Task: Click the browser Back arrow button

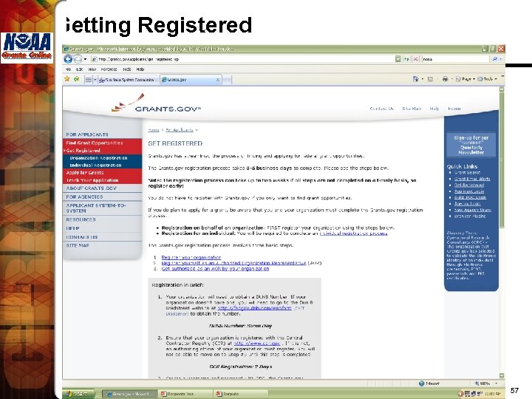Action: pos(68,59)
